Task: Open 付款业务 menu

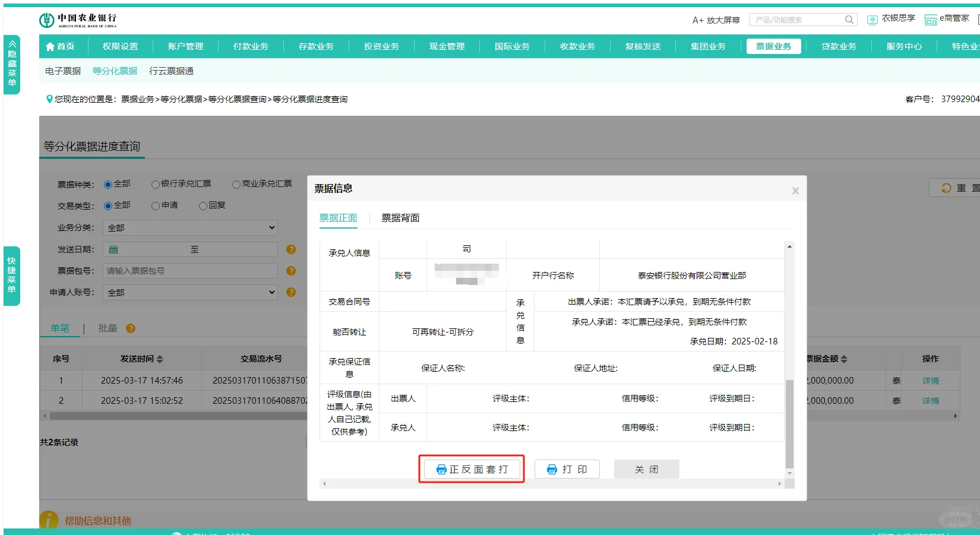Action: point(251,46)
